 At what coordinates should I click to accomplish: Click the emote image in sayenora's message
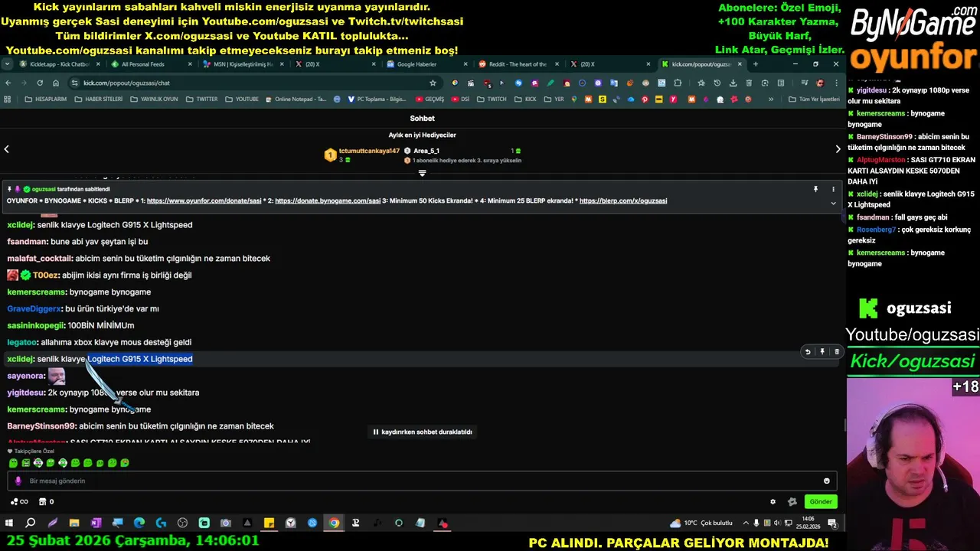click(x=57, y=376)
